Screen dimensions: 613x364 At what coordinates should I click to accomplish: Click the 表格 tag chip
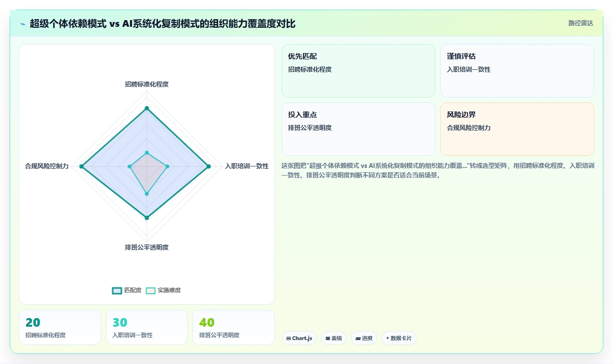pyautogui.click(x=334, y=338)
